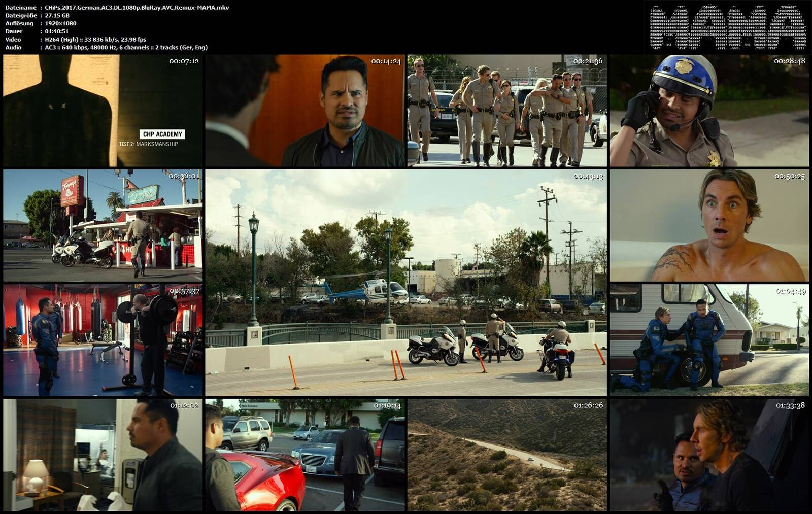
Task: Select the hospital room frame at 01:12:02
Action: coord(103,455)
